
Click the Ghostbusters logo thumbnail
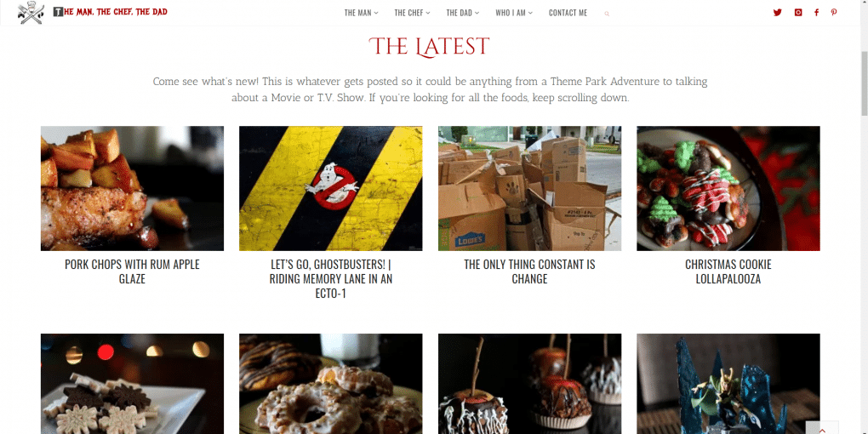330,188
